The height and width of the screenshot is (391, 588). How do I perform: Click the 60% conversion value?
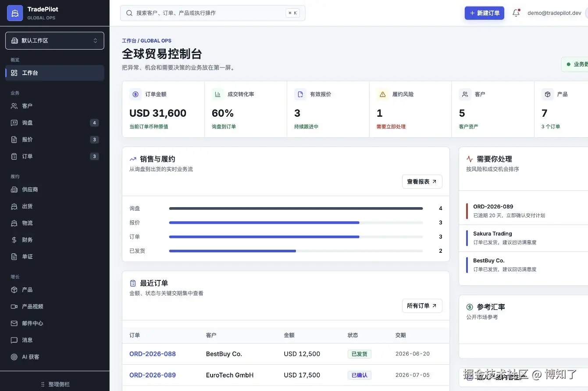[223, 113]
